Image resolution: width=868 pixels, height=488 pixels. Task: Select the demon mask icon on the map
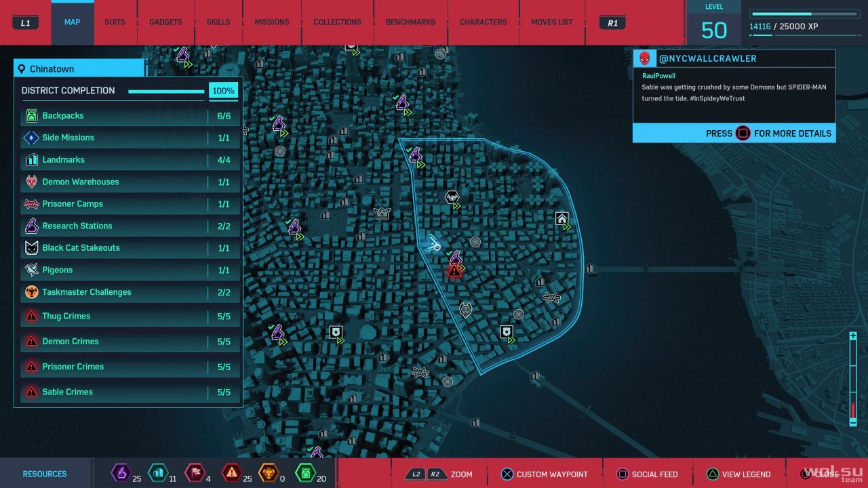pyautogui.click(x=466, y=310)
